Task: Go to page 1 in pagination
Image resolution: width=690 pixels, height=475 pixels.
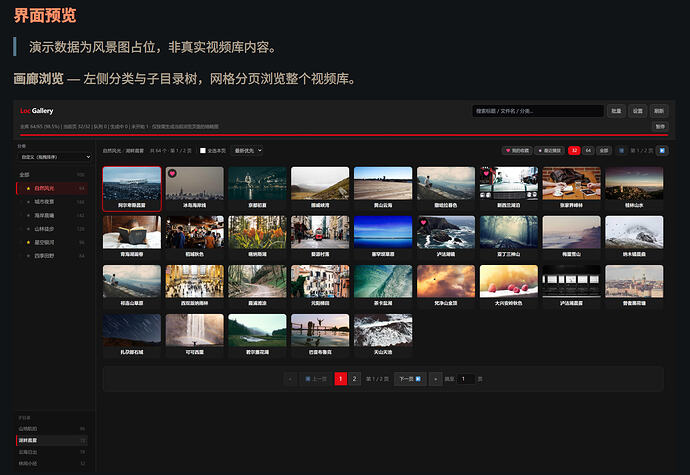Action: (x=341, y=379)
